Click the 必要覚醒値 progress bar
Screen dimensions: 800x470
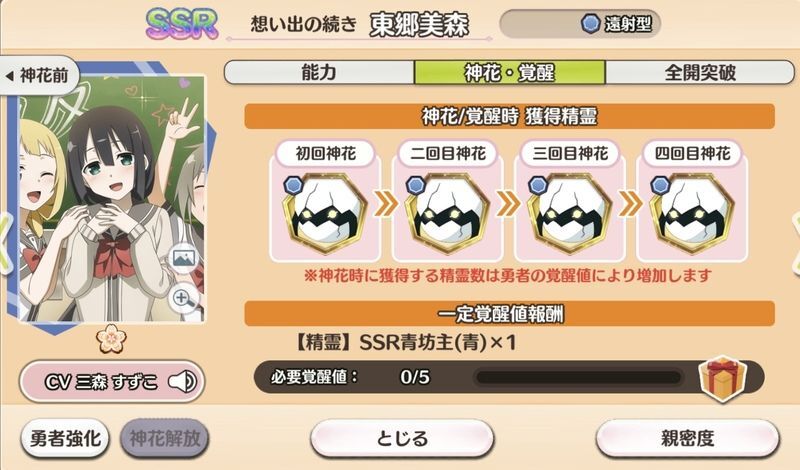(x=578, y=378)
